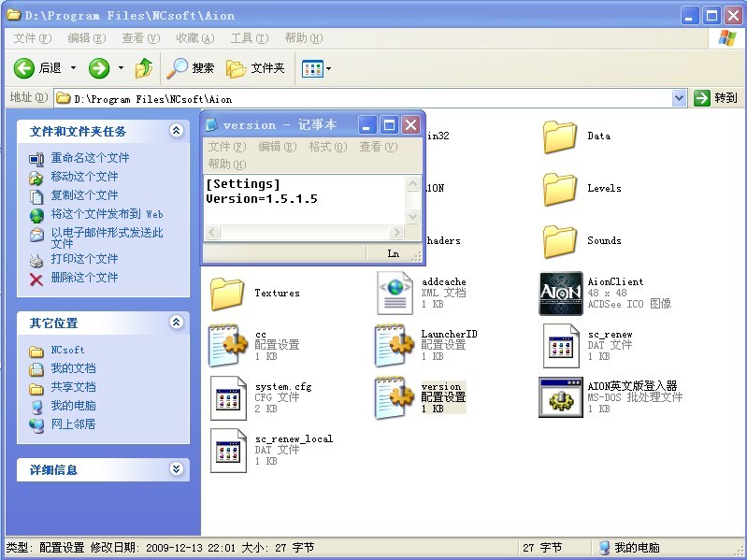Select the addcache XML document icon
Viewport: 747px width, 560px height.
(395, 294)
